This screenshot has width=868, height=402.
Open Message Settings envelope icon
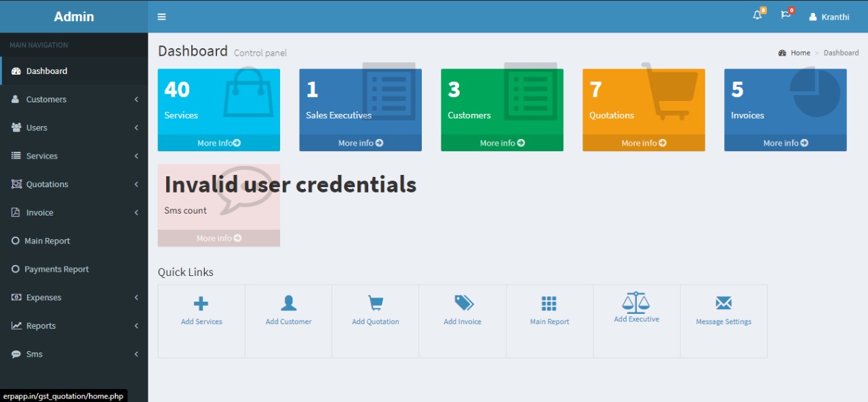click(724, 303)
